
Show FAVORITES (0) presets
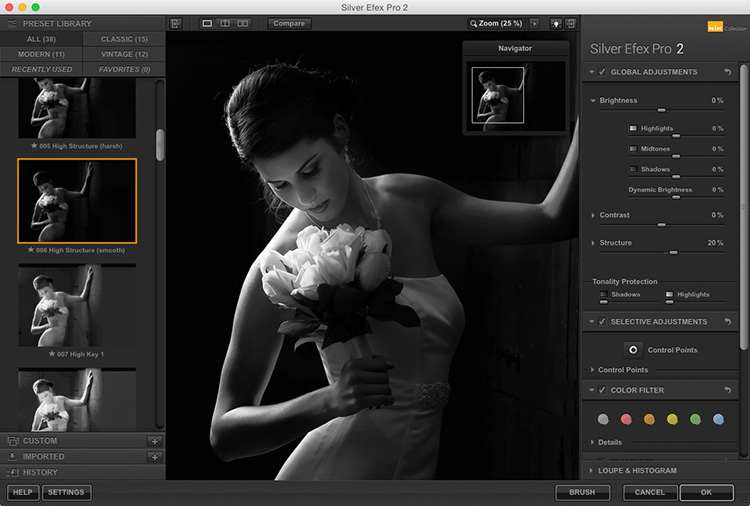(x=124, y=69)
